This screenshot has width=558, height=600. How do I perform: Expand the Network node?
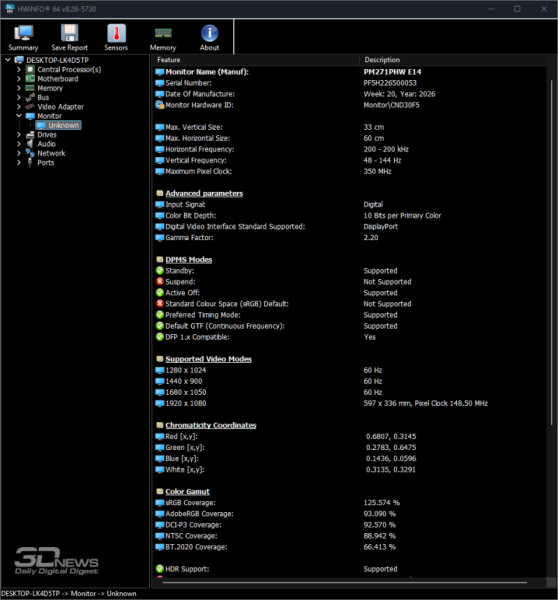click(x=19, y=153)
